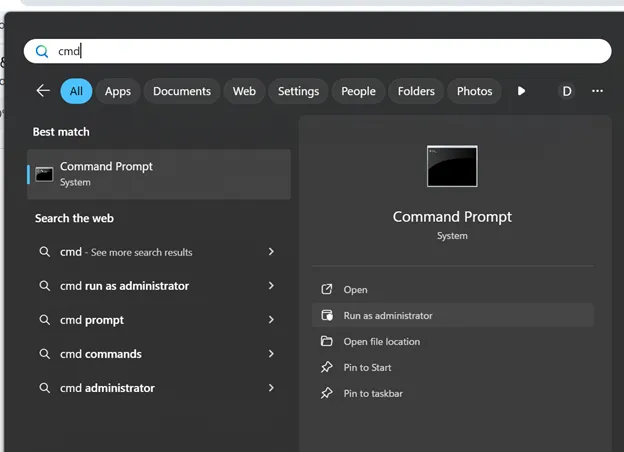Image resolution: width=624 pixels, height=452 pixels.
Task: Click the search magnifier icon in search box
Action: click(42, 51)
